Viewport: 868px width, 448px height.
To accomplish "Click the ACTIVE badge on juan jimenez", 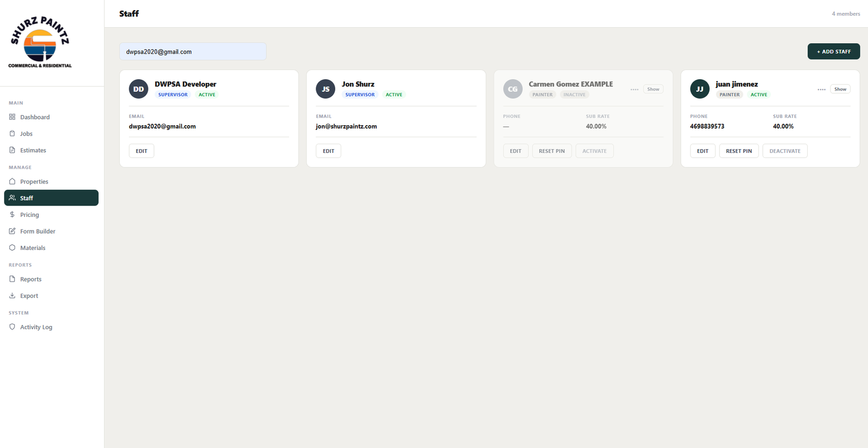I will (759, 94).
